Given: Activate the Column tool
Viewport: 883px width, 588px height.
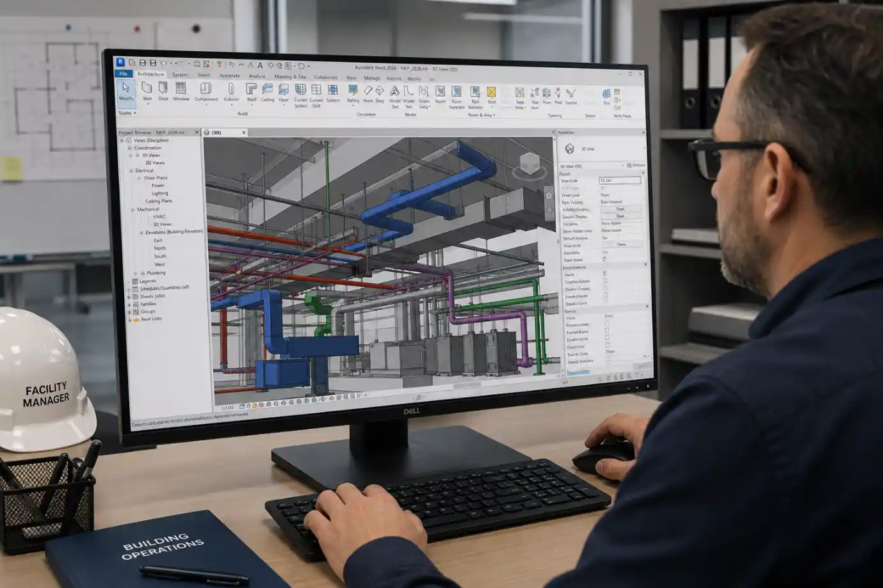Looking at the screenshot, I should coord(231,91).
